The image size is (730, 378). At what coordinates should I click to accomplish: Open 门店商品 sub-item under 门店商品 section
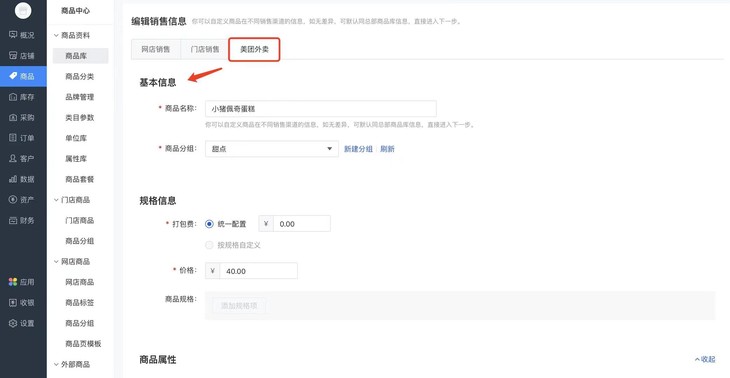pyautogui.click(x=80, y=220)
